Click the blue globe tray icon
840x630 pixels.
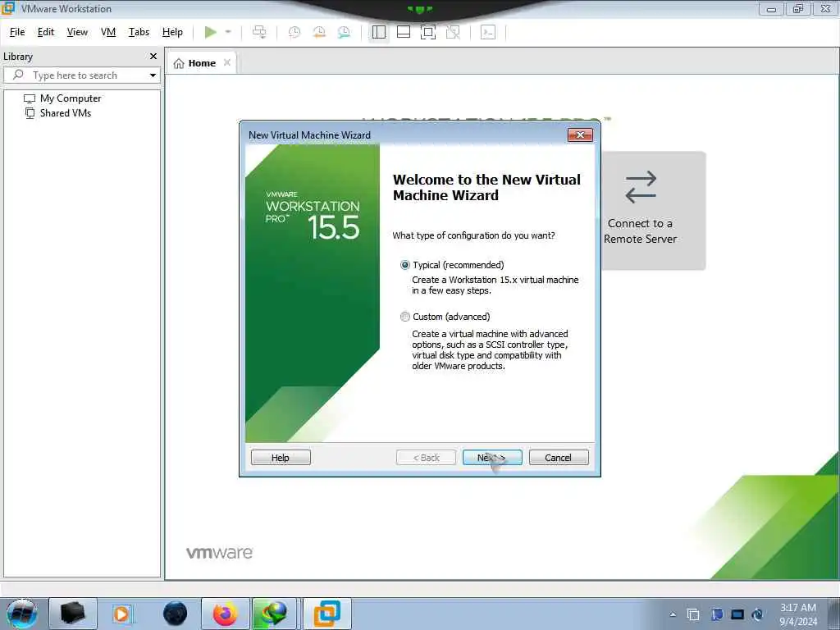(757, 614)
